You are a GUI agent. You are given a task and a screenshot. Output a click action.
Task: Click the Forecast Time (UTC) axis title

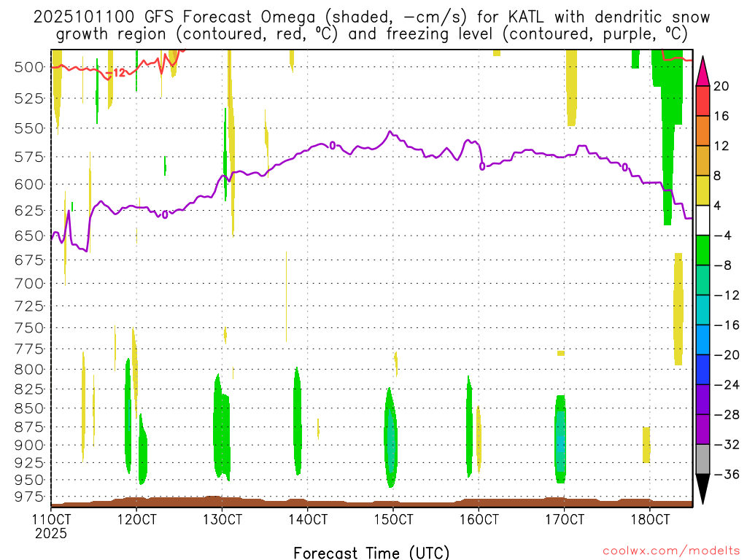click(371, 553)
